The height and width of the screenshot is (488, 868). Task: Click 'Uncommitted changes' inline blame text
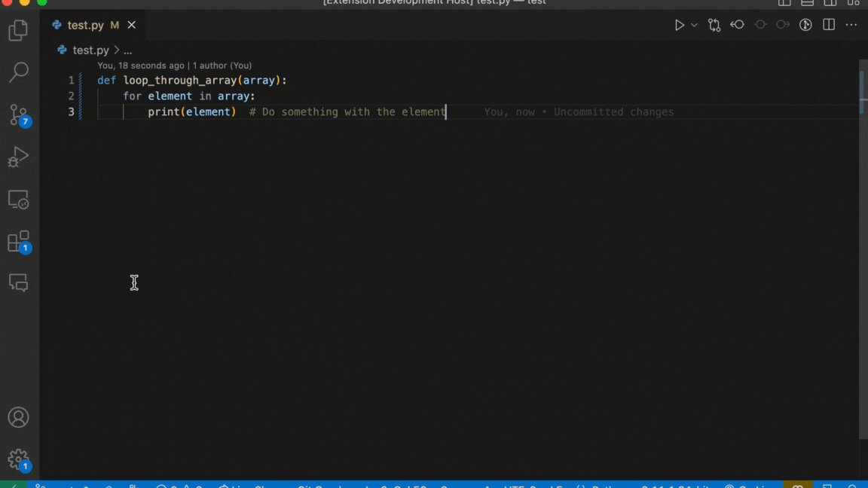pyautogui.click(x=613, y=111)
